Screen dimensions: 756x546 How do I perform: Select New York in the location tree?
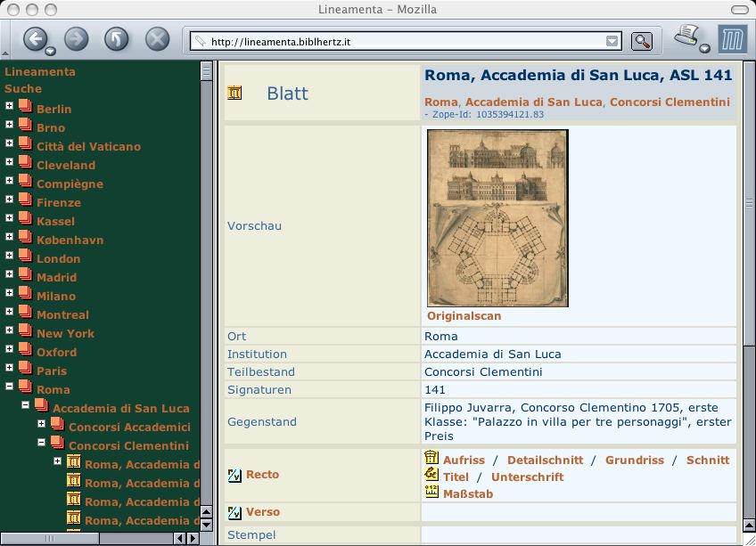(65, 333)
